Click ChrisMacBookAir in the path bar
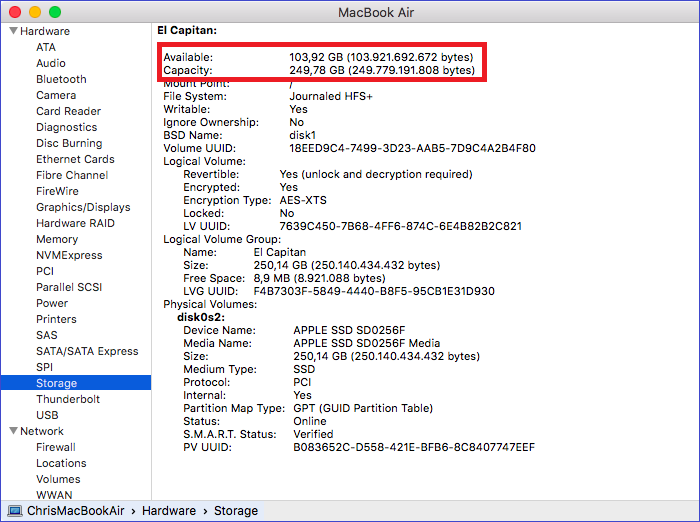Screen dimensions: 700x522 coord(75,511)
